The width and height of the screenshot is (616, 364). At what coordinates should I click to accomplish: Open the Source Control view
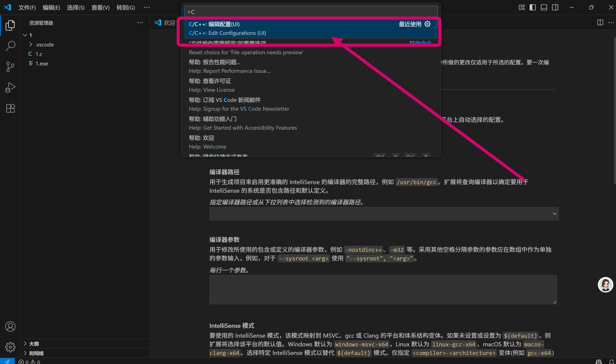click(x=10, y=66)
